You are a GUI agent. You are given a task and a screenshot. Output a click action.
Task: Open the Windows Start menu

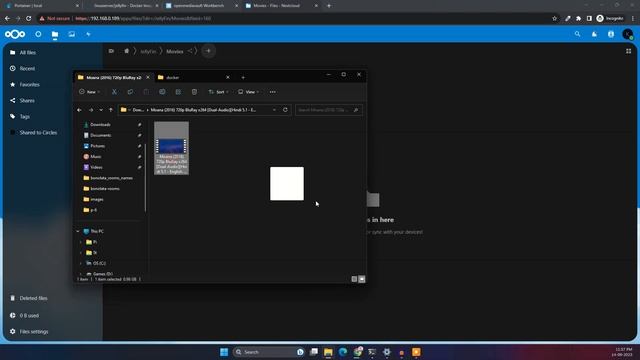pyautogui.click(x=224, y=352)
